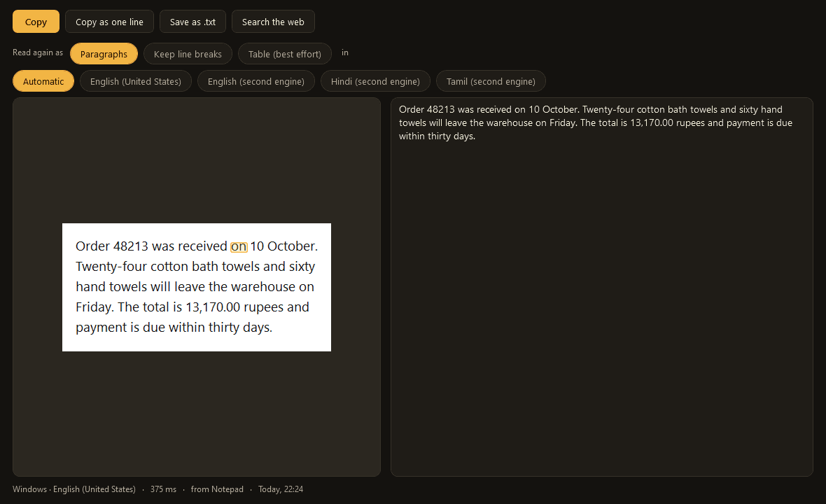Choose Hindi (second engine)
Image resolution: width=826 pixels, height=504 pixels.
(x=375, y=81)
